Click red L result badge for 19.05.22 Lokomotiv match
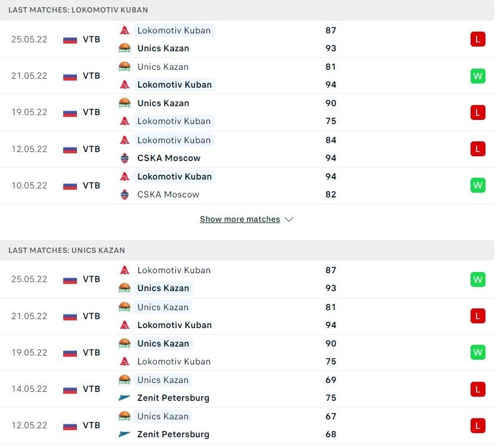The height and width of the screenshot is (448, 498). point(477,112)
